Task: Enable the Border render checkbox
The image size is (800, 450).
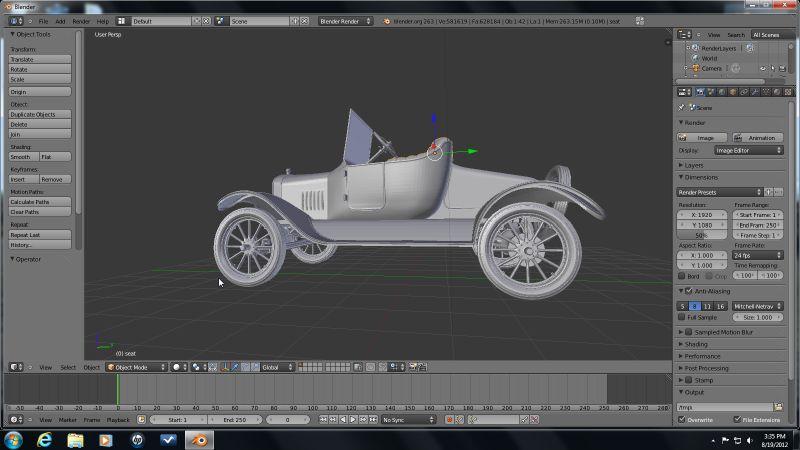Action: click(682, 276)
